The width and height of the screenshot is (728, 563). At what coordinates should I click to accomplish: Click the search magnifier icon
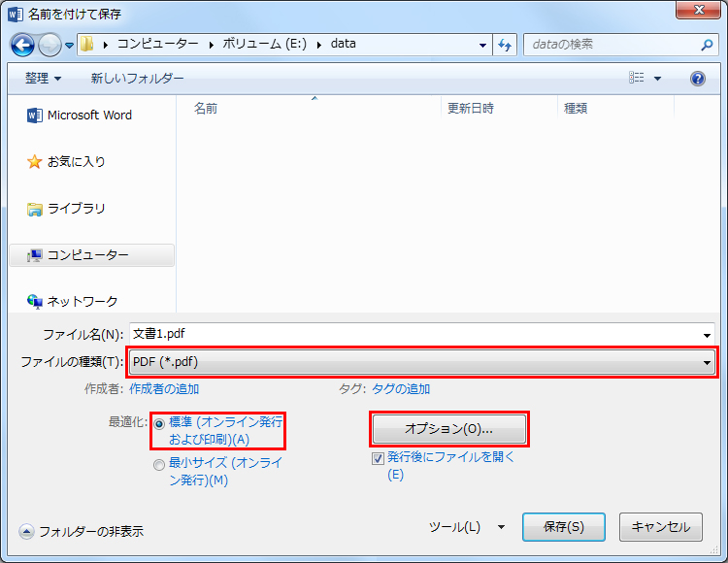coord(707,45)
